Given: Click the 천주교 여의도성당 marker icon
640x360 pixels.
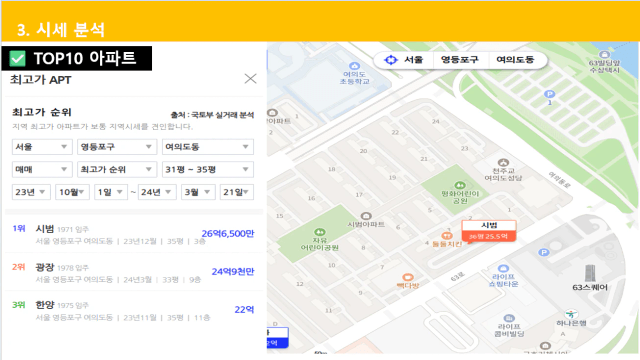Looking at the screenshot, I should coord(503,162).
